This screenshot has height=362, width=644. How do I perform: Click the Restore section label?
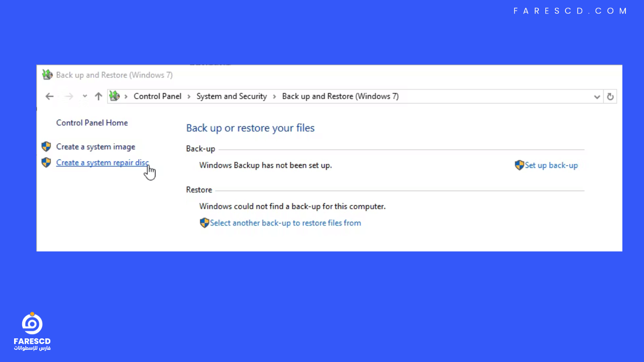199,190
